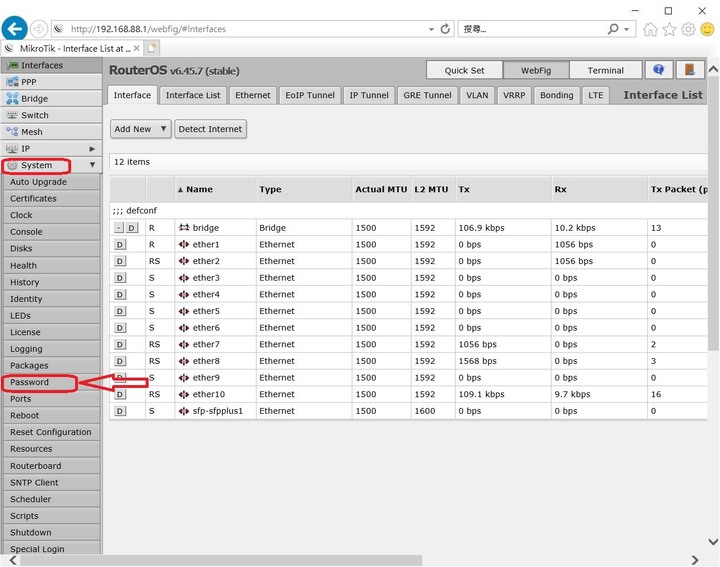
Task: Refresh the page with reload icon
Action: click(x=445, y=29)
